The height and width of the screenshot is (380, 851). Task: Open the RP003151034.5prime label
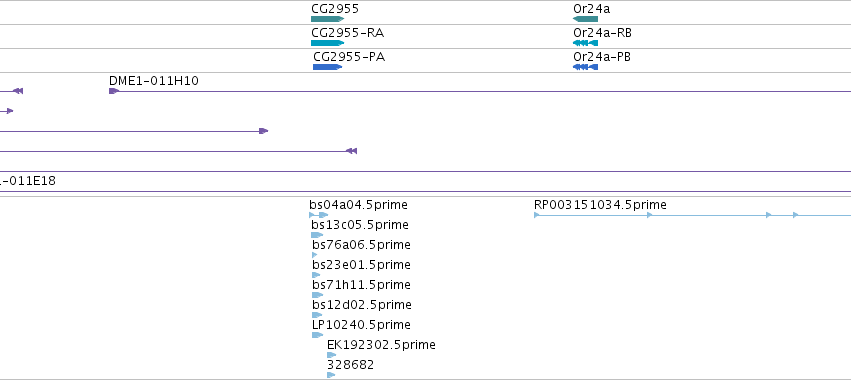(600, 205)
